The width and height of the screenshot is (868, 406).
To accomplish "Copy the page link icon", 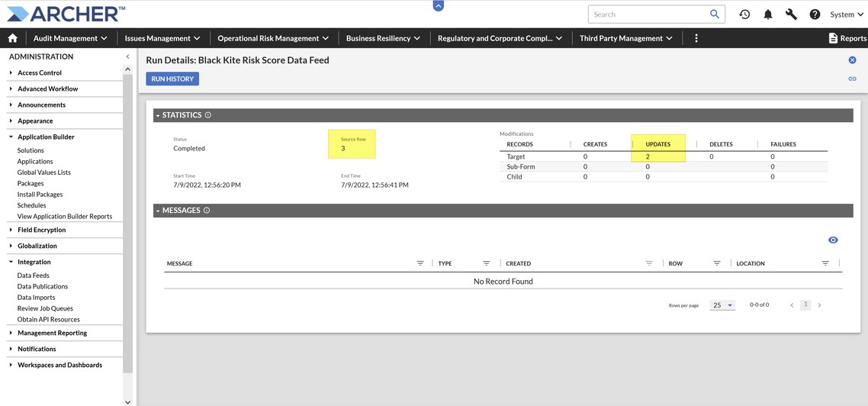I will [853, 79].
